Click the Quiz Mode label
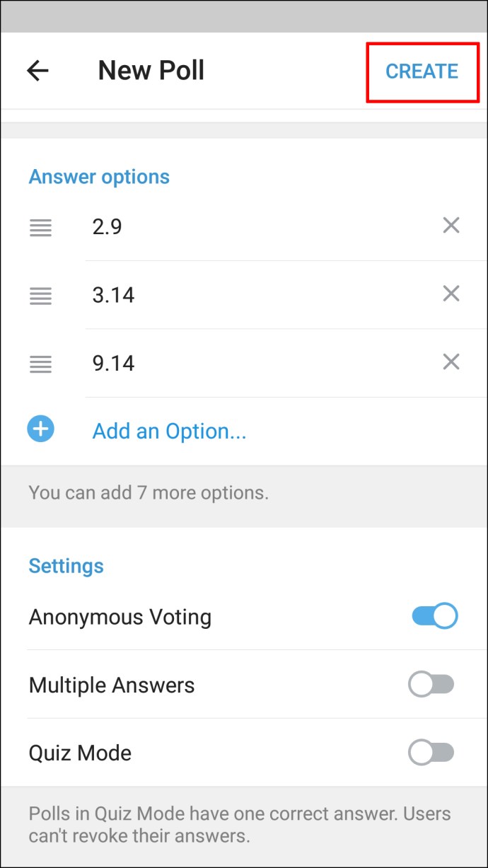488x868 pixels. [x=80, y=753]
